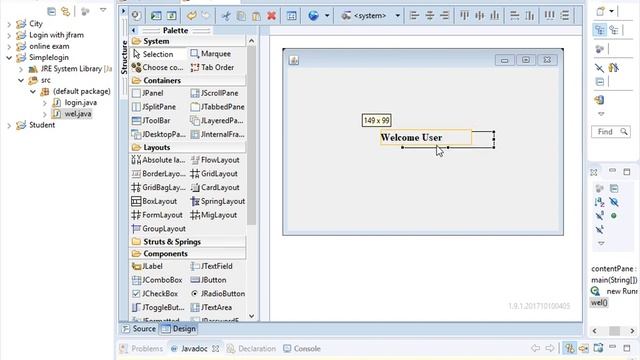The image size is (640, 360).
Task: Open the Problems view tab
Action: click(141, 349)
